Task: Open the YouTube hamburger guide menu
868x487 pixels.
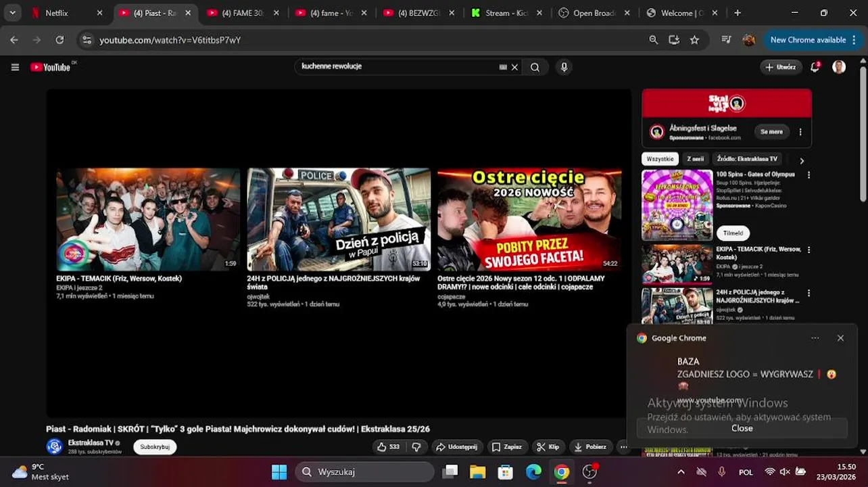Action: coord(15,67)
